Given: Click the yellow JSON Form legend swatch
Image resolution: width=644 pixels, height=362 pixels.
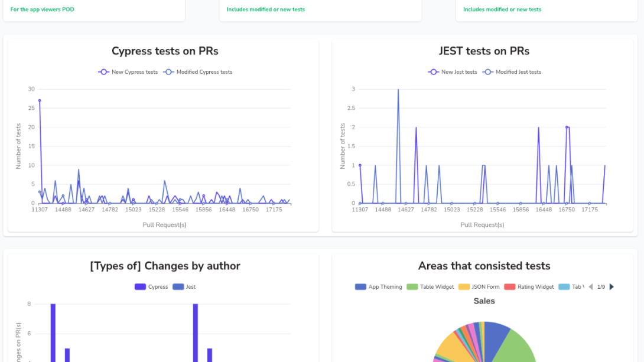Looking at the screenshot, I should 463,286.
